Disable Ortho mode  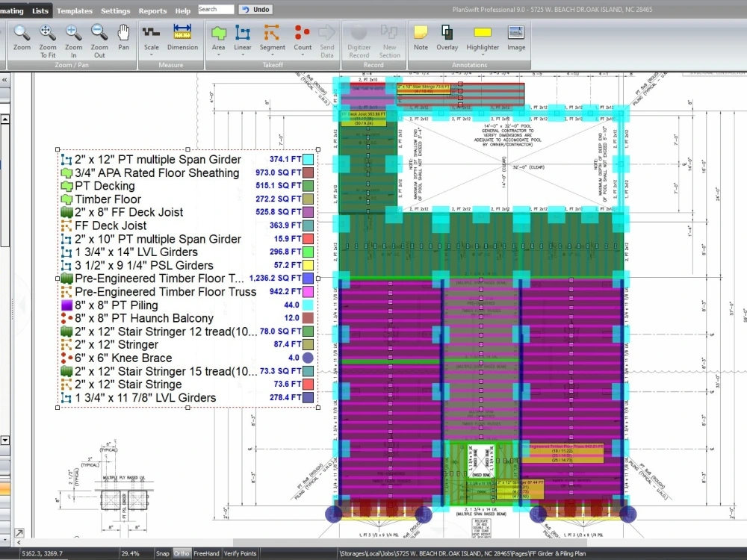[180, 553]
